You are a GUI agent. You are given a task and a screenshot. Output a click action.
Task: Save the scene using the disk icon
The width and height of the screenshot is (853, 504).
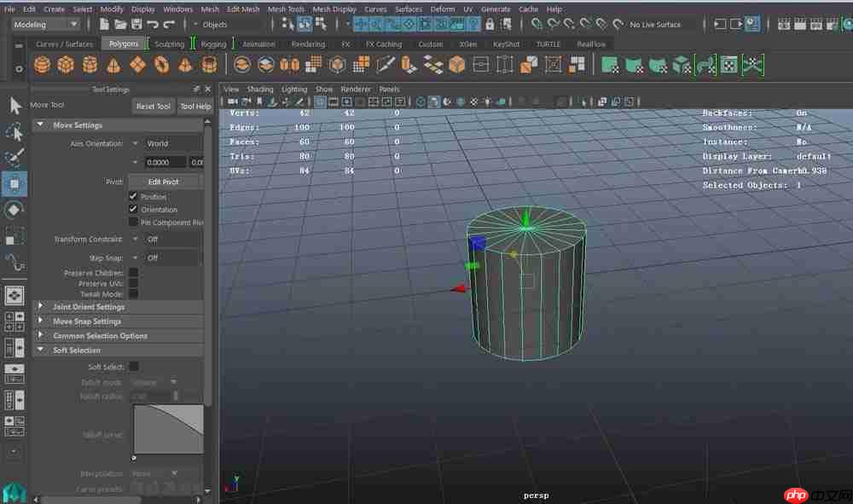click(x=136, y=24)
